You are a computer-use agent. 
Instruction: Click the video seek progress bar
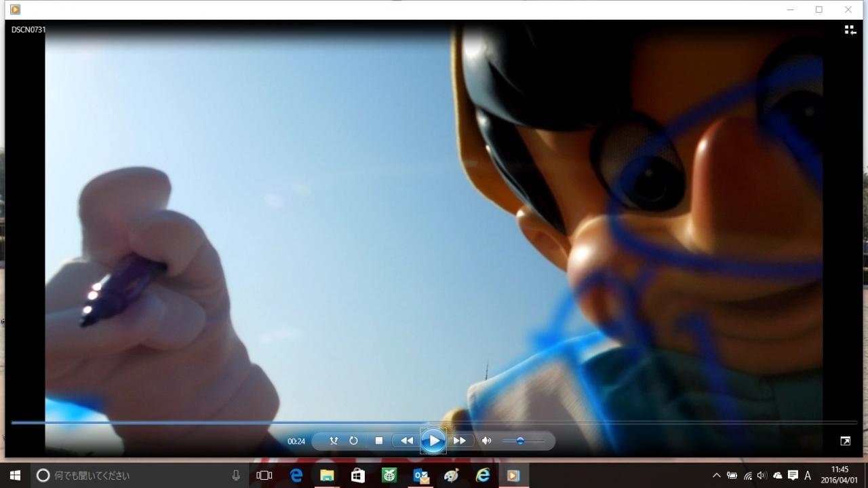click(x=434, y=422)
